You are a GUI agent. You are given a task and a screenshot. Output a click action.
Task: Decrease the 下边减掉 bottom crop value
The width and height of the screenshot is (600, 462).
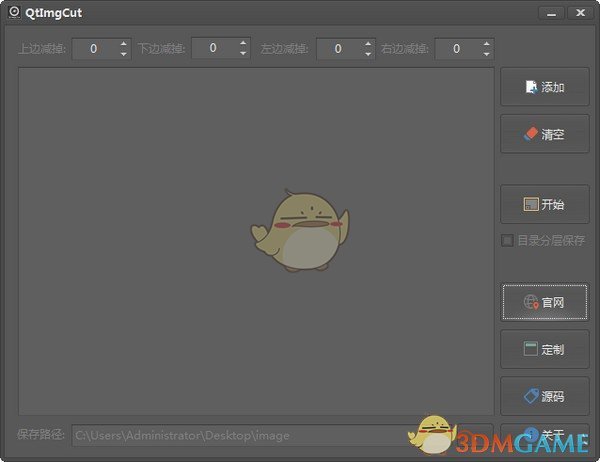coord(242,54)
